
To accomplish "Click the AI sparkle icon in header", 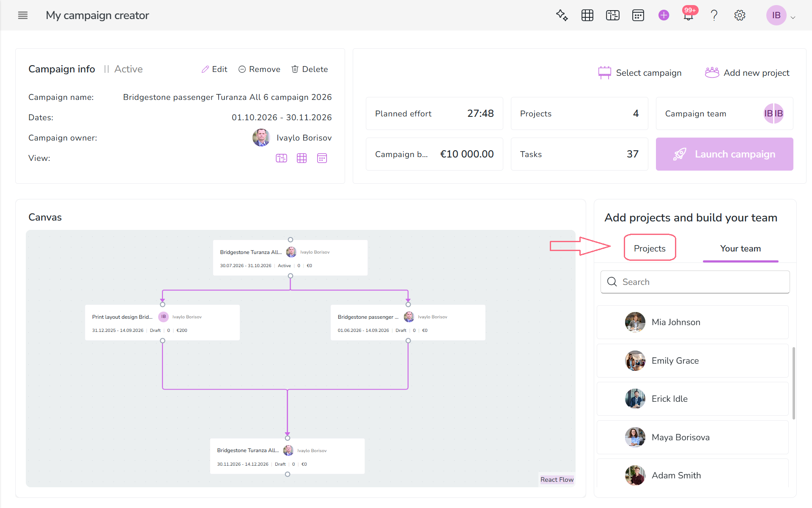I will tap(562, 15).
